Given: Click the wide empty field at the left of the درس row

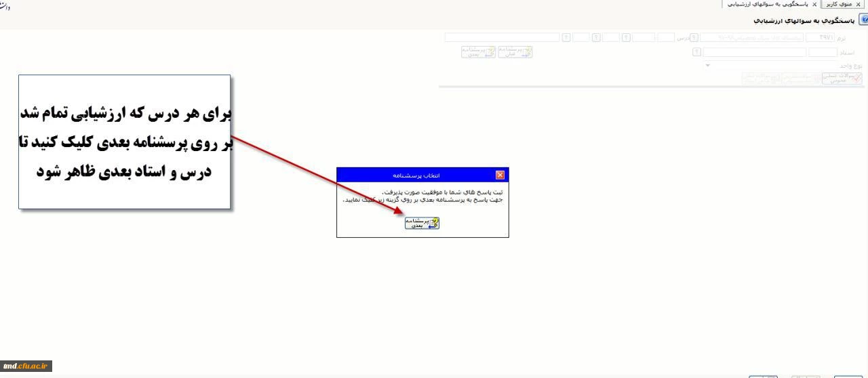Looking at the screenshot, I should tap(502, 38).
